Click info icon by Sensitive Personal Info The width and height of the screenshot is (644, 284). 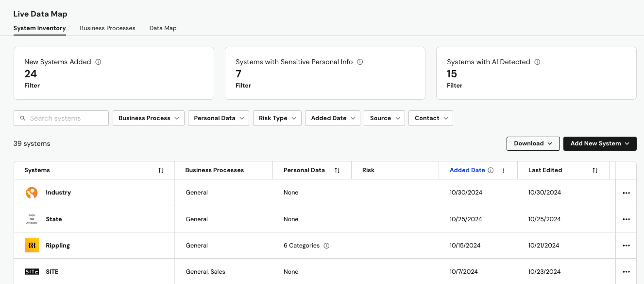pos(360,62)
